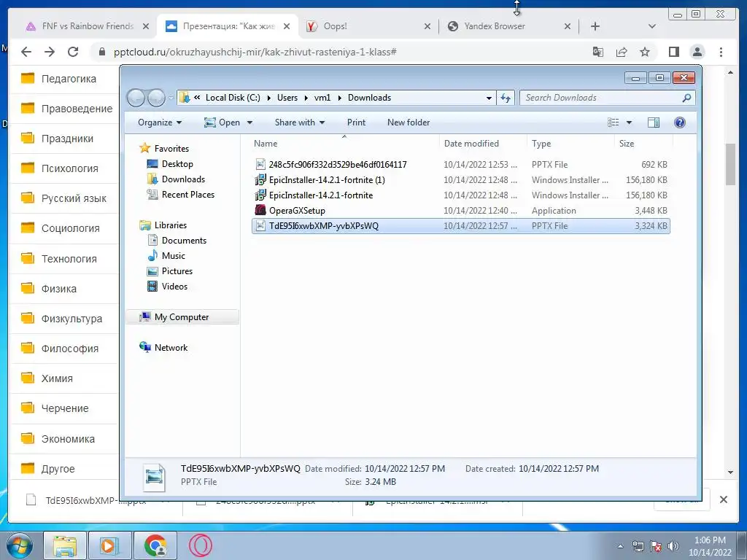
Task: Click Explorer back navigation button
Action: coord(136,98)
